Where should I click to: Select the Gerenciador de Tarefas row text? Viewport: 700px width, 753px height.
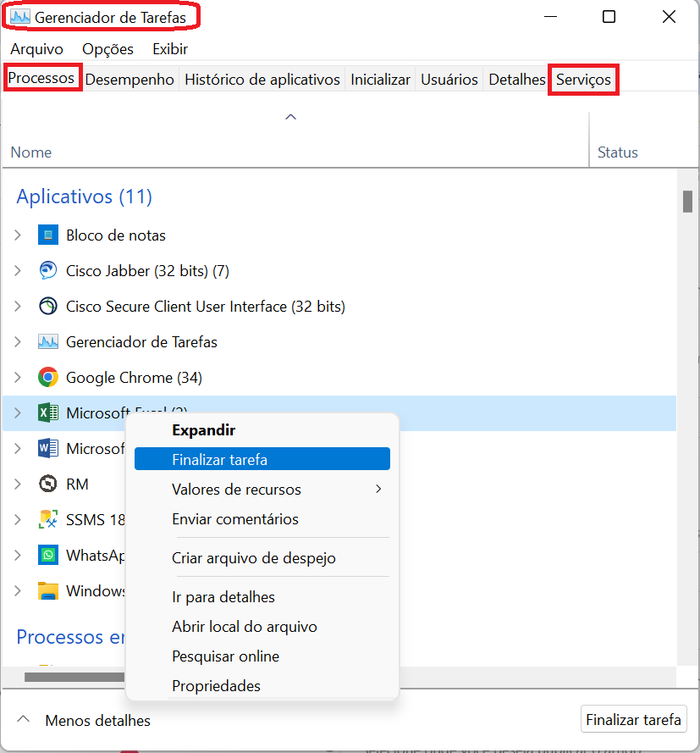pos(141,342)
